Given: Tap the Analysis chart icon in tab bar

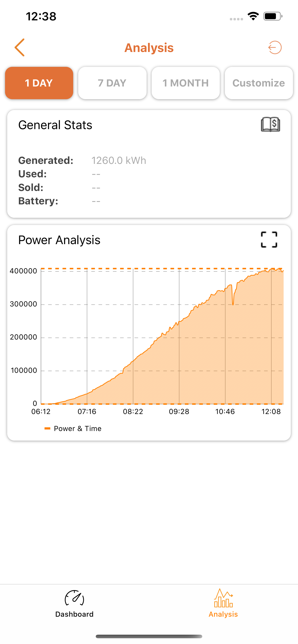Looking at the screenshot, I should pyautogui.click(x=223, y=598).
